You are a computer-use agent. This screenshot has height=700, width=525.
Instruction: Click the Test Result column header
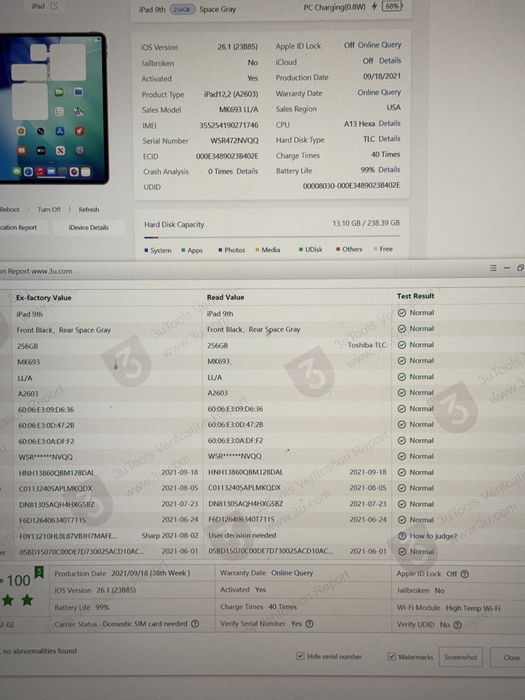point(415,296)
